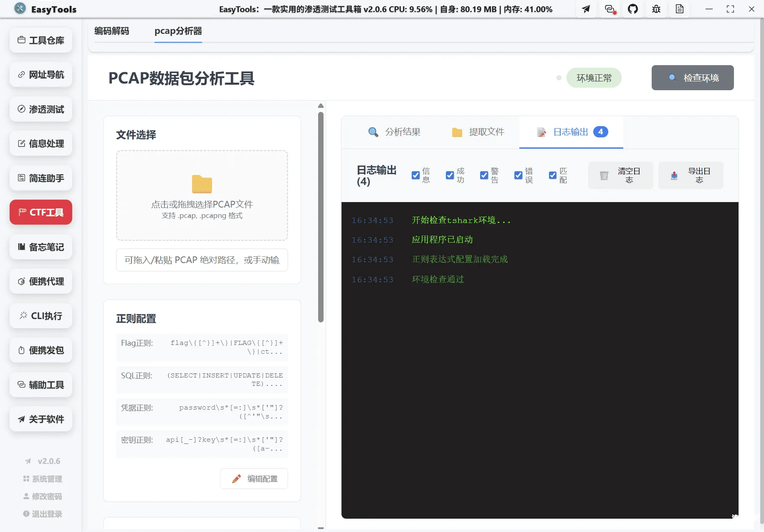Click the 编辑配置 button
This screenshot has height=532, width=764.
coord(254,479)
